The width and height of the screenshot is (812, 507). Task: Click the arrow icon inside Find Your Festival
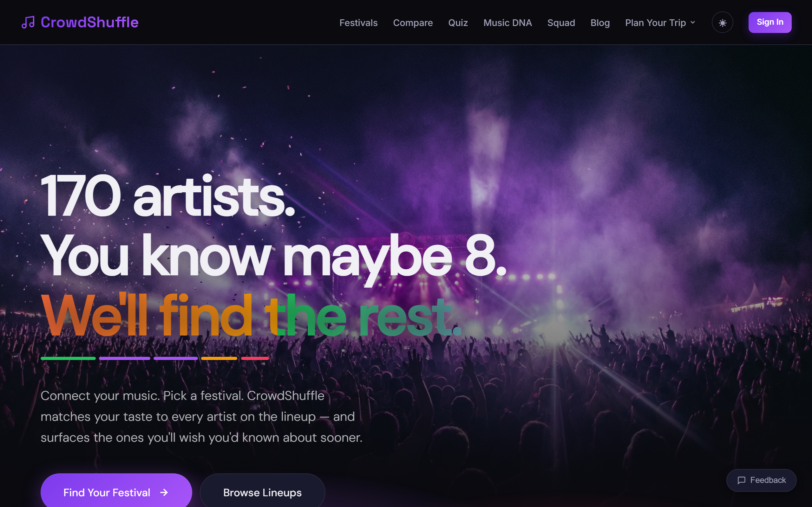164,492
